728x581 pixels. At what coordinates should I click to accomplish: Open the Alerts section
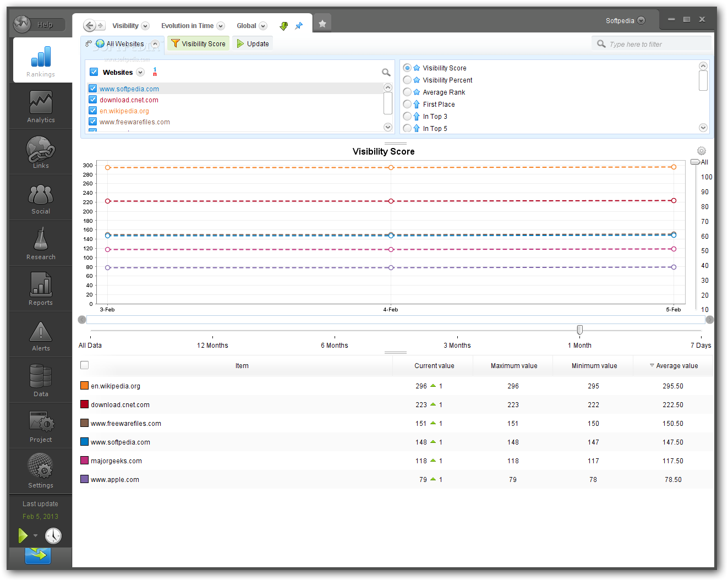click(41, 335)
